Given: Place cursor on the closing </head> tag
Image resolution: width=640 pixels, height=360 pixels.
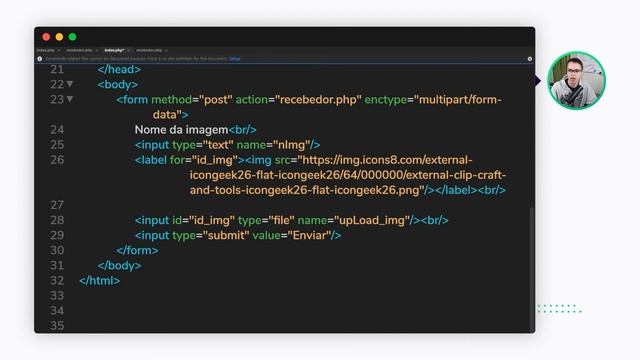Looking at the screenshot, I should 119,69.
